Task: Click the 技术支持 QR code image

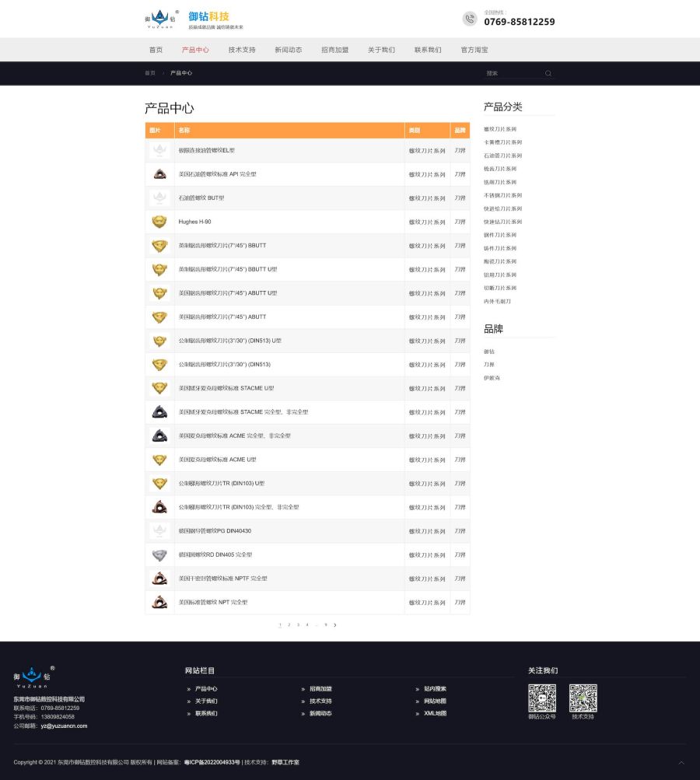Action: 583,698
